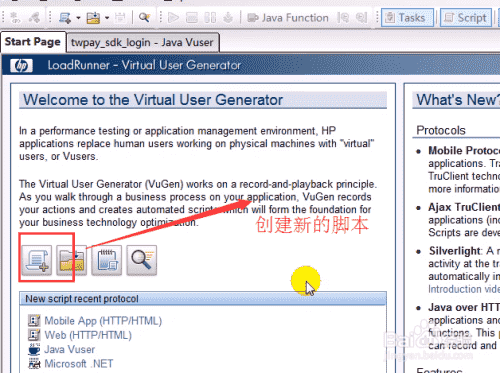Click the Introduction video link
500x373 pixels.
(x=464, y=289)
